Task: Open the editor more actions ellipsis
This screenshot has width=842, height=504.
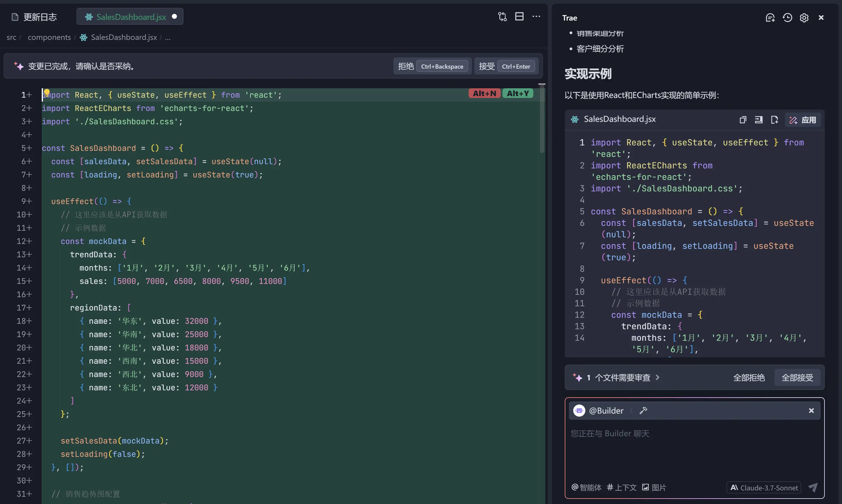Action: (536, 17)
